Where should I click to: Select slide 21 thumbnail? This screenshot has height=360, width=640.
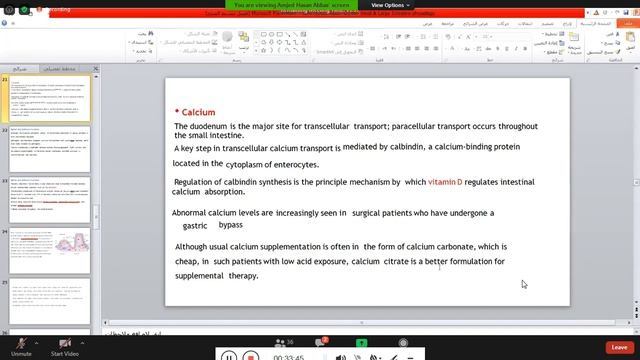click(x=49, y=99)
